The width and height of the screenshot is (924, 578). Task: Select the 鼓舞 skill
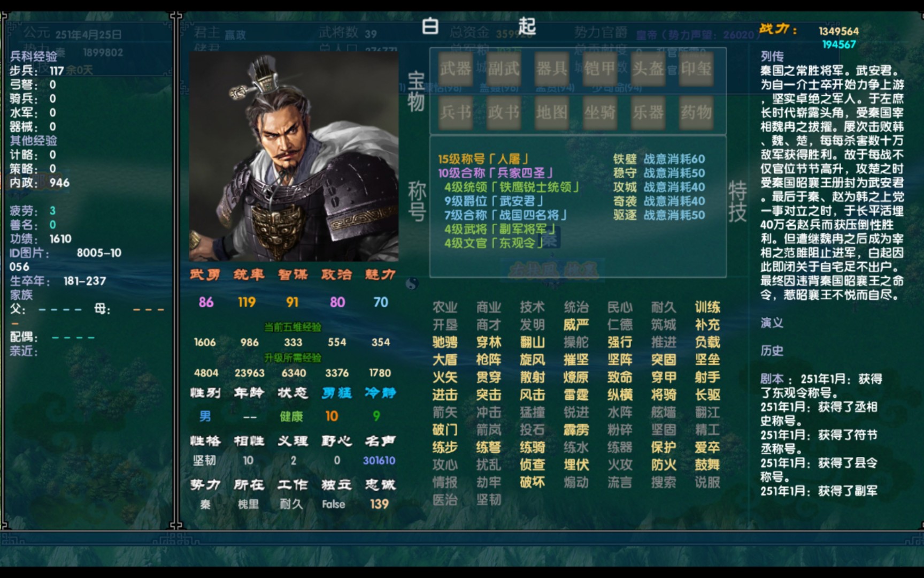(707, 465)
